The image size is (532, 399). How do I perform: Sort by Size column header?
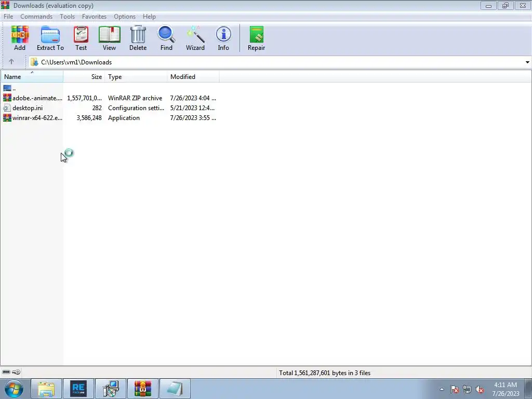click(x=84, y=77)
